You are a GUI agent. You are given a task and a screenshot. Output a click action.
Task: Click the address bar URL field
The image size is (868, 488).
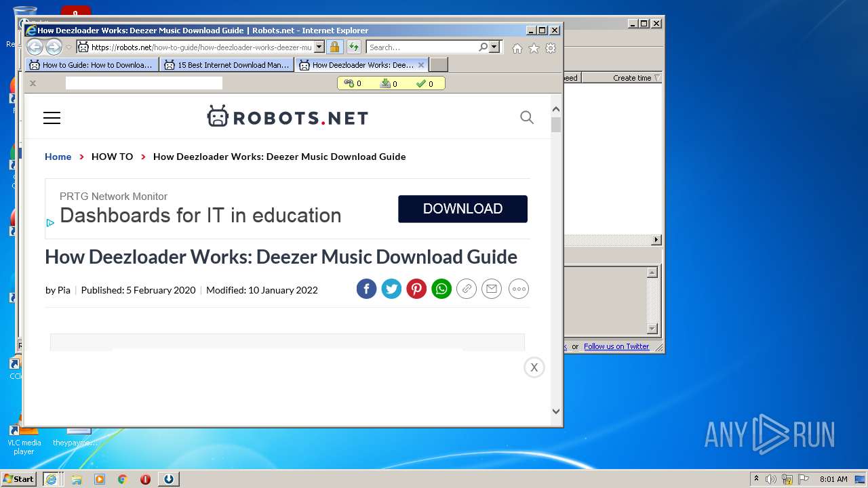pyautogui.click(x=201, y=47)
